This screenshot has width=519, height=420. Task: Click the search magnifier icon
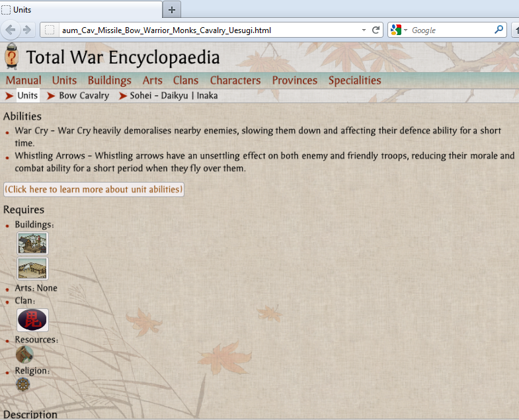click(x=499, y=30)
